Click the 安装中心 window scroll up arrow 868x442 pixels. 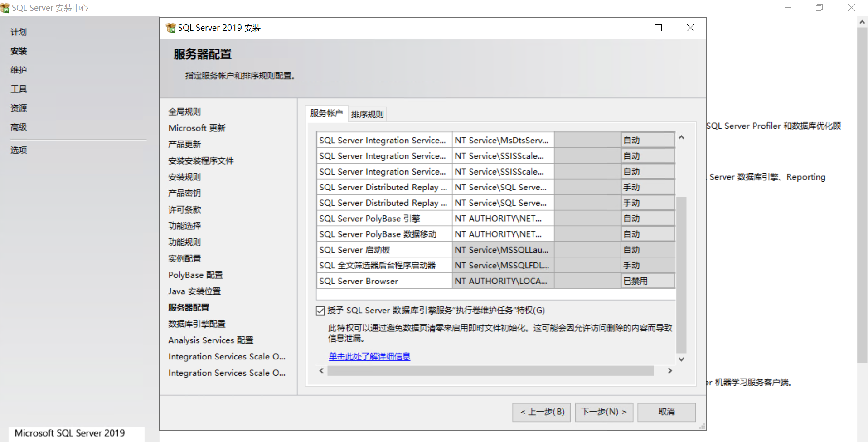(x=862, y=22)
